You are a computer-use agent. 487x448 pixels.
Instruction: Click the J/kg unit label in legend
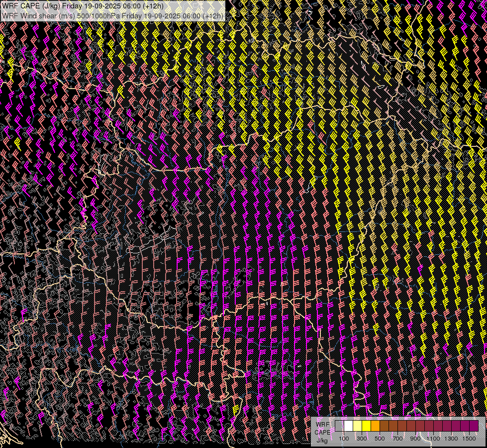tap(322, 440)
